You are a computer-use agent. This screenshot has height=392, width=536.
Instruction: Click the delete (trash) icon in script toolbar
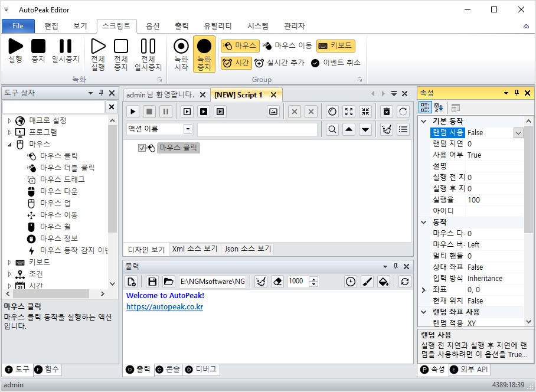(x=387, y=112)
